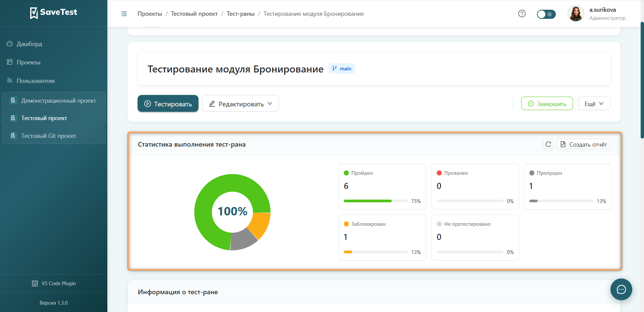
Task: Click the orange Заблокирован status dot
Action: point(346,224)
